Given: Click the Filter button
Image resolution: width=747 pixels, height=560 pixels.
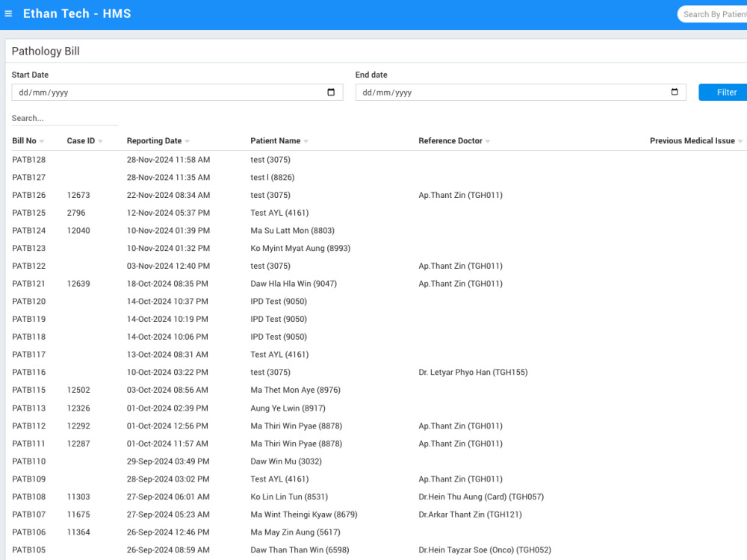Looking at the screenshot, I should pos(722,93).
